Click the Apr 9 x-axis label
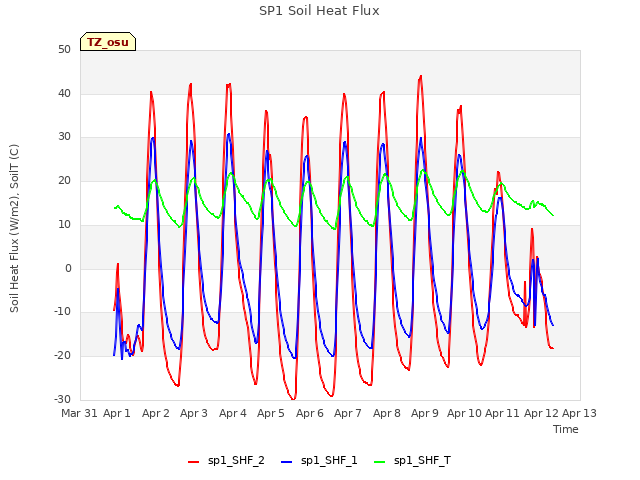The image size is (640, 480). point(424,413)
